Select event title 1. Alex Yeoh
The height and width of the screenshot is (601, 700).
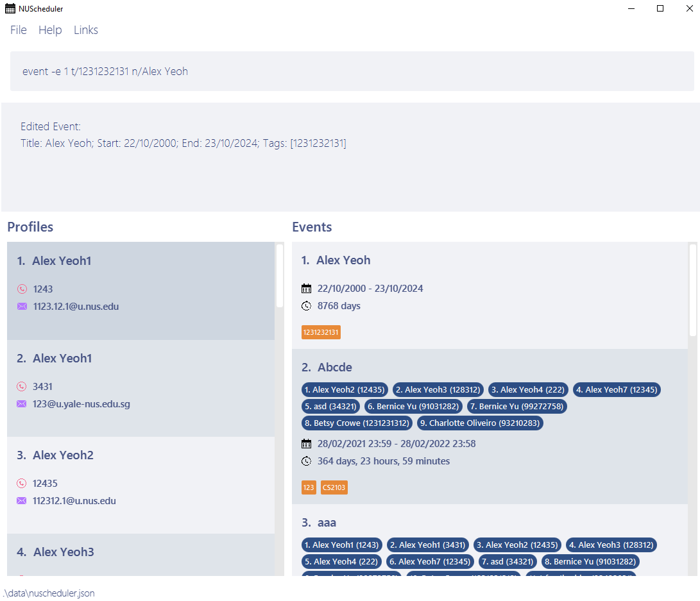pos(336,260)
